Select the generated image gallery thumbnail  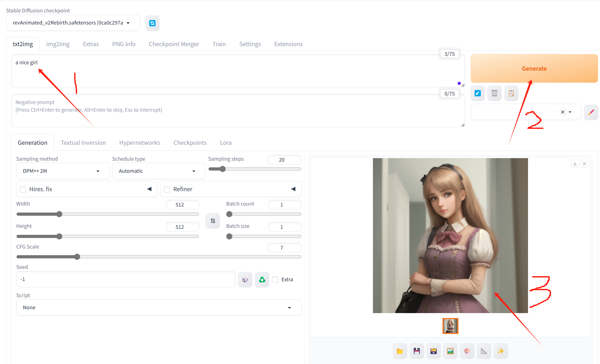click(450, 326)
